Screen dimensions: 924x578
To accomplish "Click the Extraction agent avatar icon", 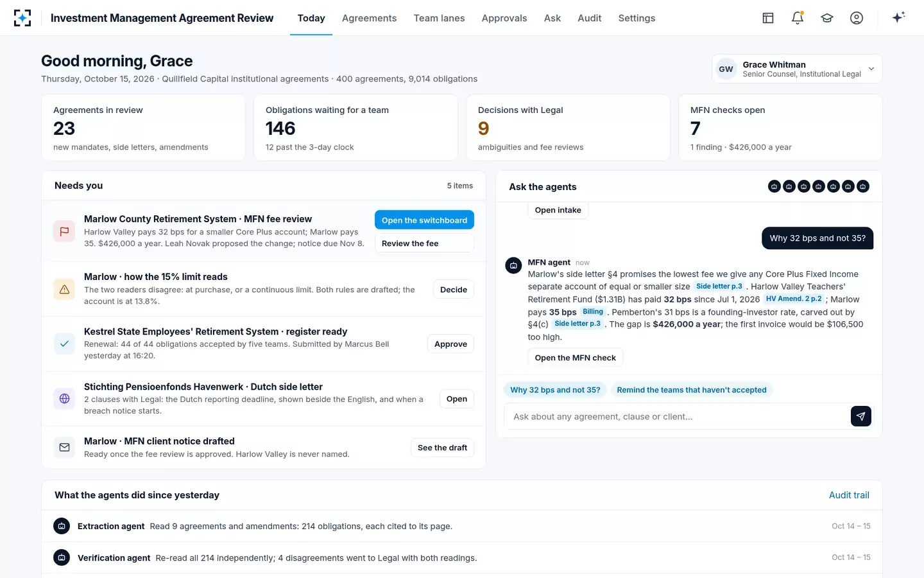I will (62, 526).
